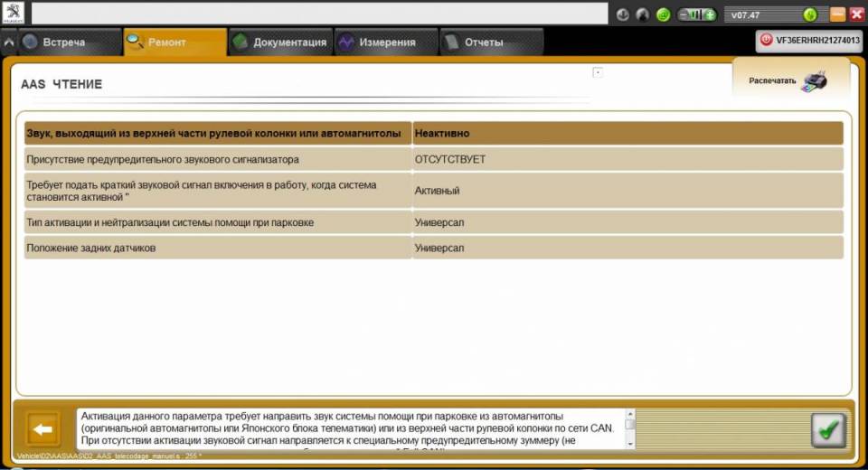Click the anchor icon in top bar
The height and width of the screenshot is (470, 868).
[x=624, y=14]
